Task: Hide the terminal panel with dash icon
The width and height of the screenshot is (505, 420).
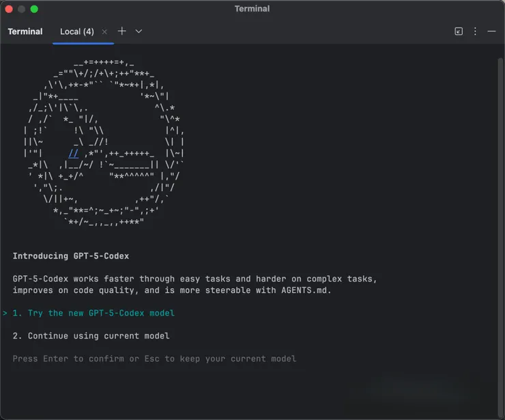Action: click(x=491, y=31)
